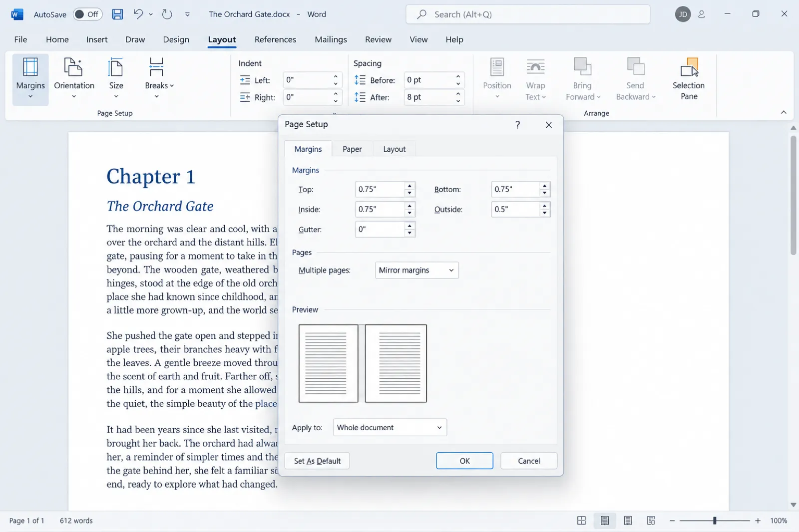Open the Margins ribbon button

pos(30,79)
